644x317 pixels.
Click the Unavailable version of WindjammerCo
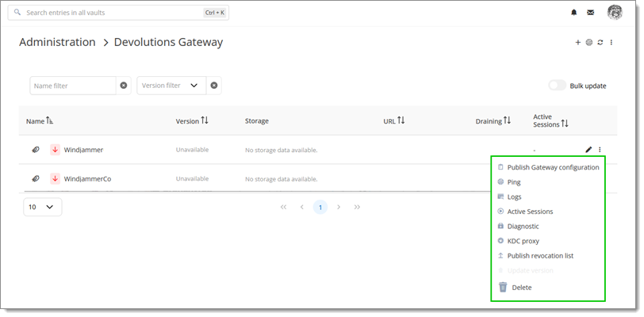[192, 178]
